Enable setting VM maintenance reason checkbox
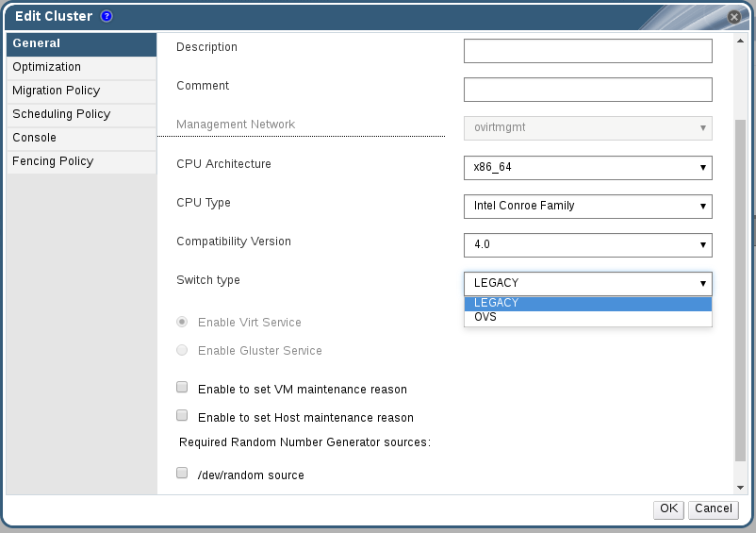Viewport: 756px width, 533px height. coord(182,388)
